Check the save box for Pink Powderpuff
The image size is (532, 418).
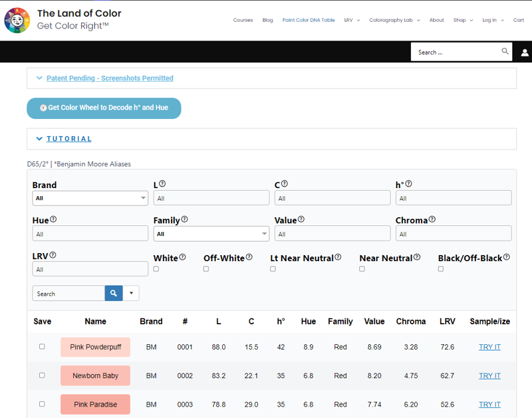pos(42,347)
